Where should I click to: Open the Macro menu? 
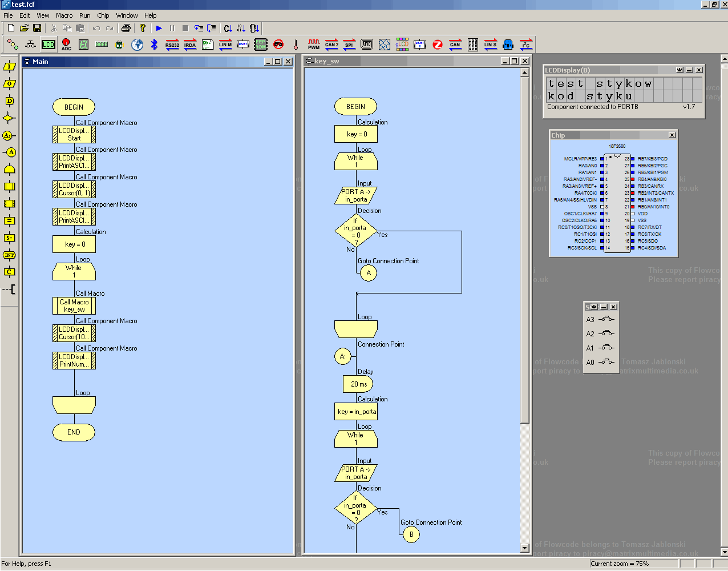(64, 15)
